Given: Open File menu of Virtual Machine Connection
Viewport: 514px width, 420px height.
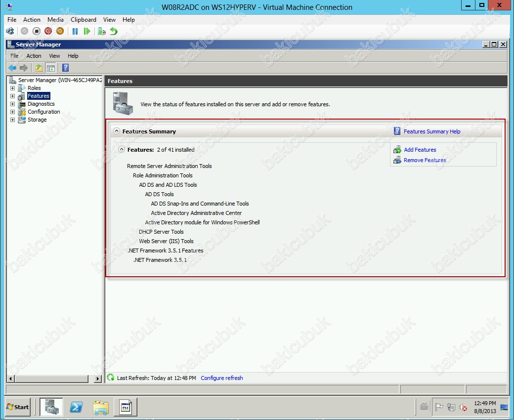Looking at the screenshot, I should click(12, 20).
